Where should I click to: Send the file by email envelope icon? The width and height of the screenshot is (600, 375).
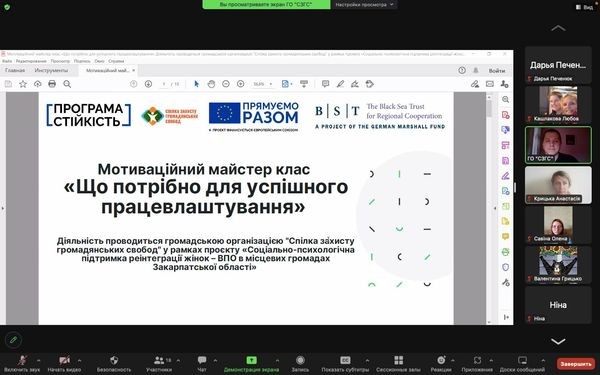pos(489,84)
